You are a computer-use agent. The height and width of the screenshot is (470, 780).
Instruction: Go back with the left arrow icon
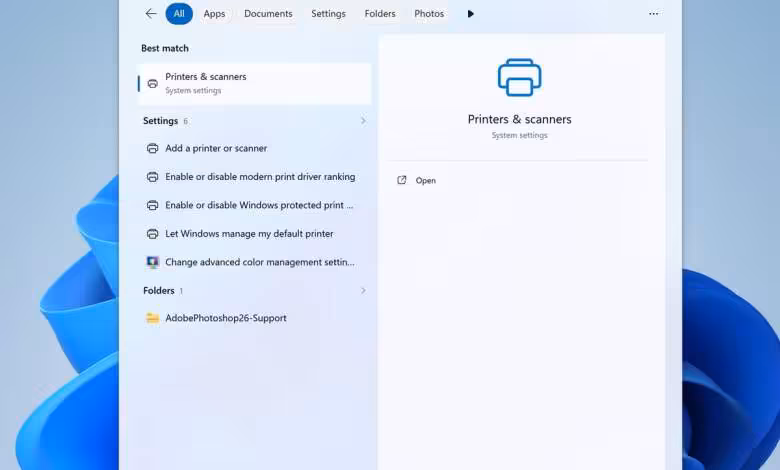(151, 14)
